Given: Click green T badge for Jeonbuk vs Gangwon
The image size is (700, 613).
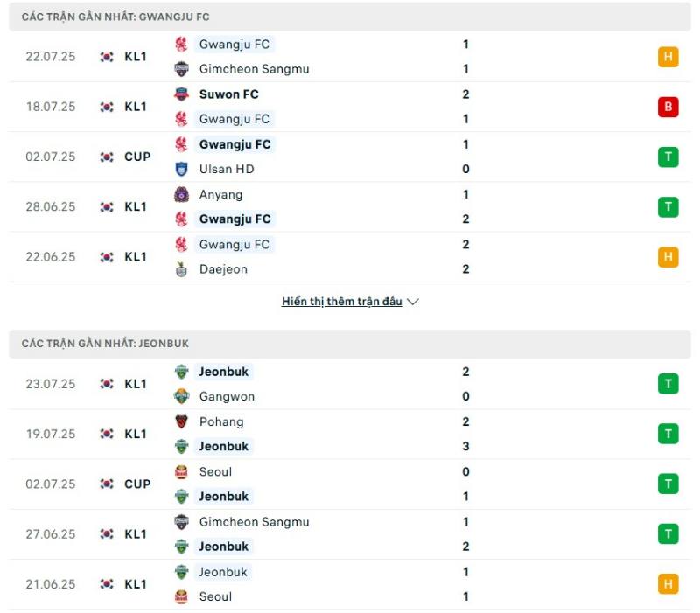Looking at the screenshot, I should (x=668, y=384).
